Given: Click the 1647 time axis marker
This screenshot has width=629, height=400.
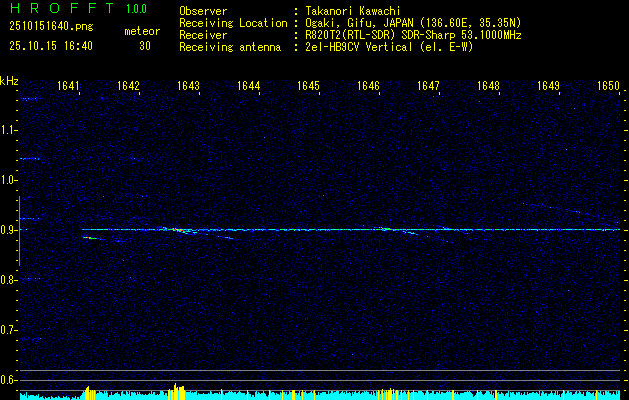Looking at the screenshot, I should (x=428, y=86).
